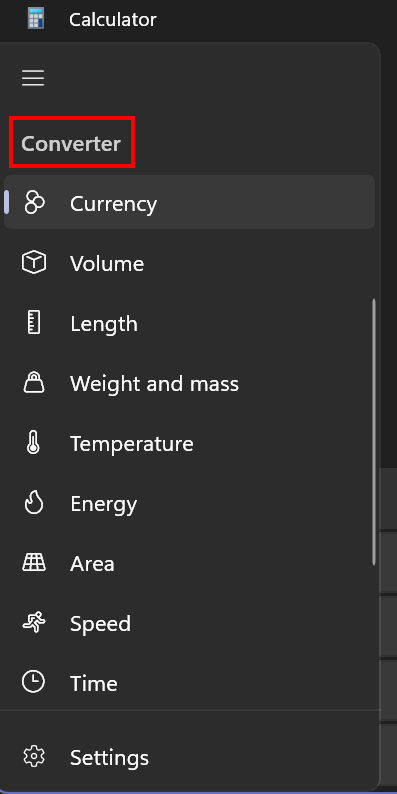Click the Currency coins icon
This screenshot has height=794, width=397.
click(x=34, y=203)
